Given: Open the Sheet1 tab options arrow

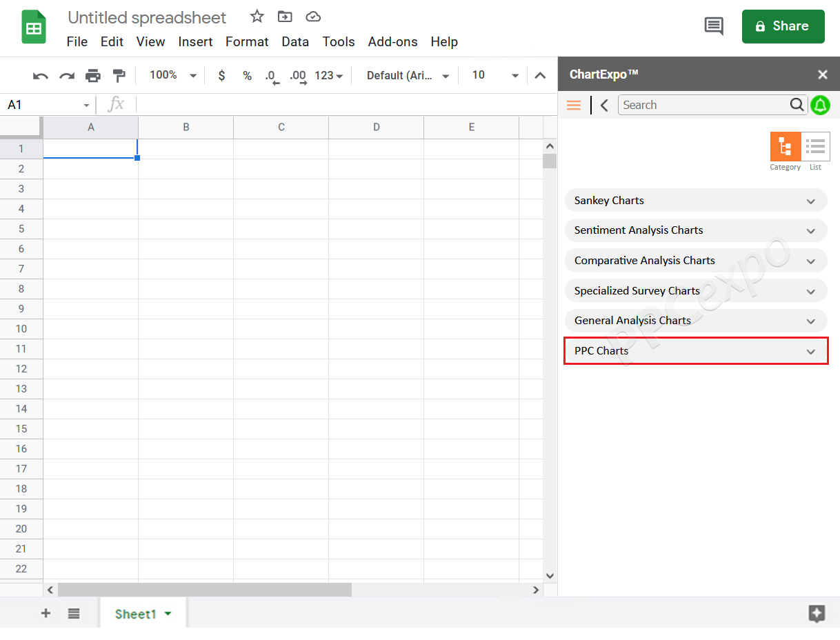Looking at the screenshot, I should [x=168, y=614].
